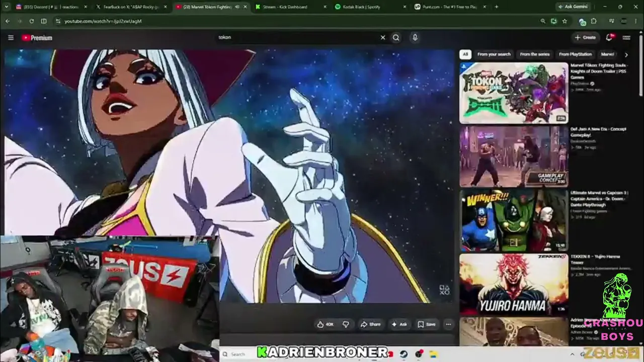This screenshot has height=362, width=644.
Task: Open File Explorer from the taskbar
Action: [434, 354]
